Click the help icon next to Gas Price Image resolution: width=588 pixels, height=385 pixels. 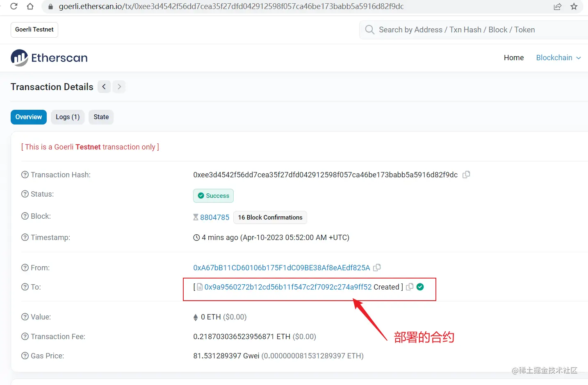pos(25,356)
